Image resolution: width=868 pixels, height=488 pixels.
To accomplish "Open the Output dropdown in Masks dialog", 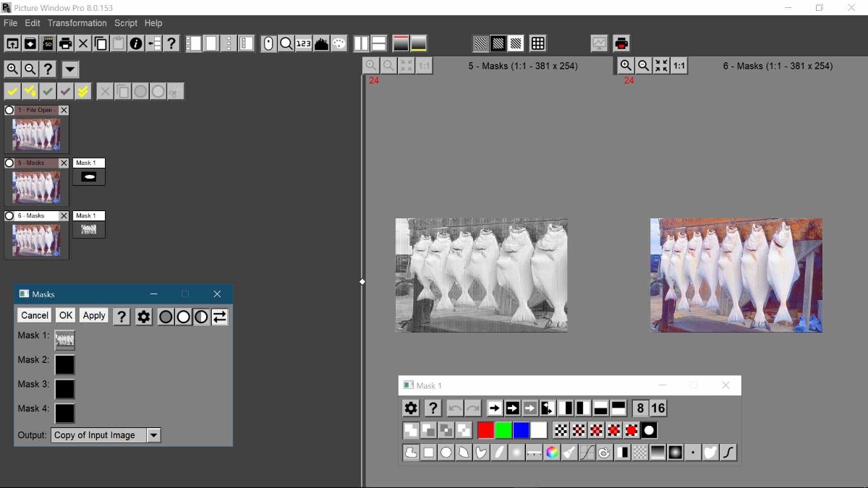I will click(x=153, y=435).
